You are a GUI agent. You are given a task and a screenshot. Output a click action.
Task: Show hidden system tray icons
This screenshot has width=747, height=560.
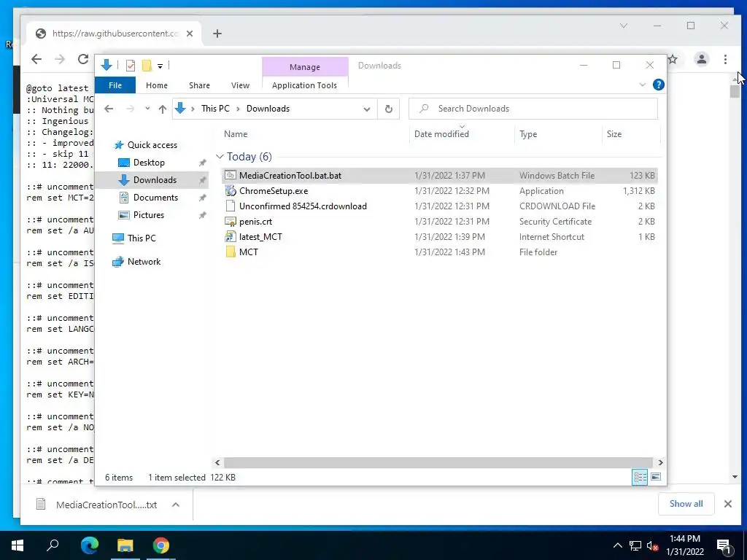tap(617, 545)
